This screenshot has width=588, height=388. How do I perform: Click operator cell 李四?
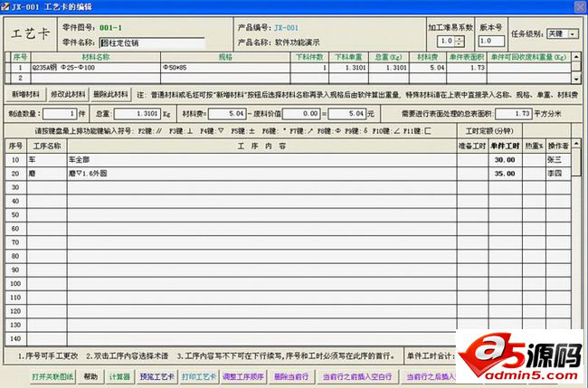coord(558,174)
